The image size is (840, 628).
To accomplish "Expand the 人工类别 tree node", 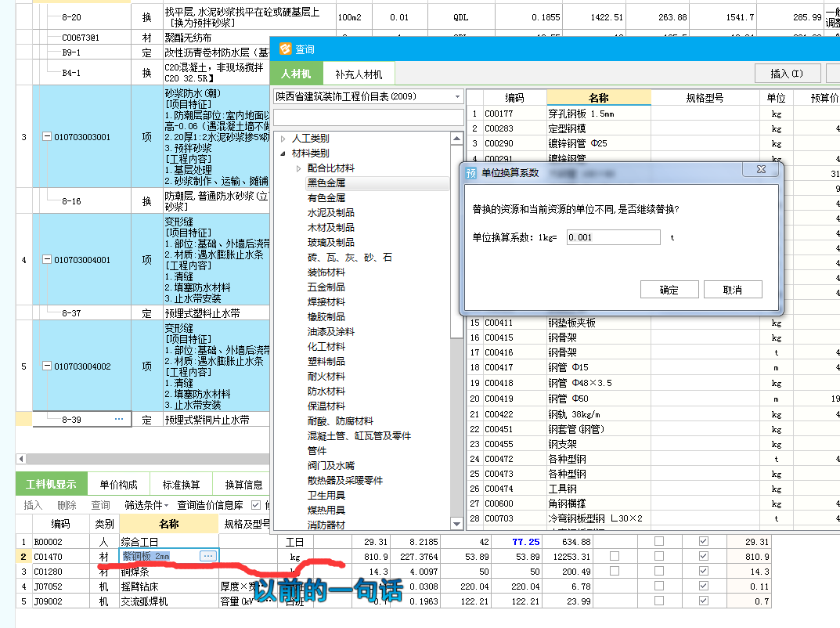I will click(x=283, y=139).
